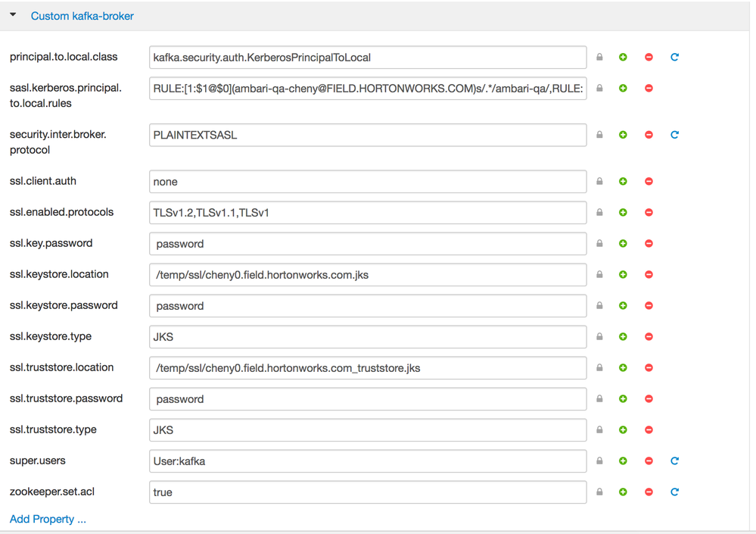756x534 pixels.
Task: Click the Add Property link
Action: (48, 520)
